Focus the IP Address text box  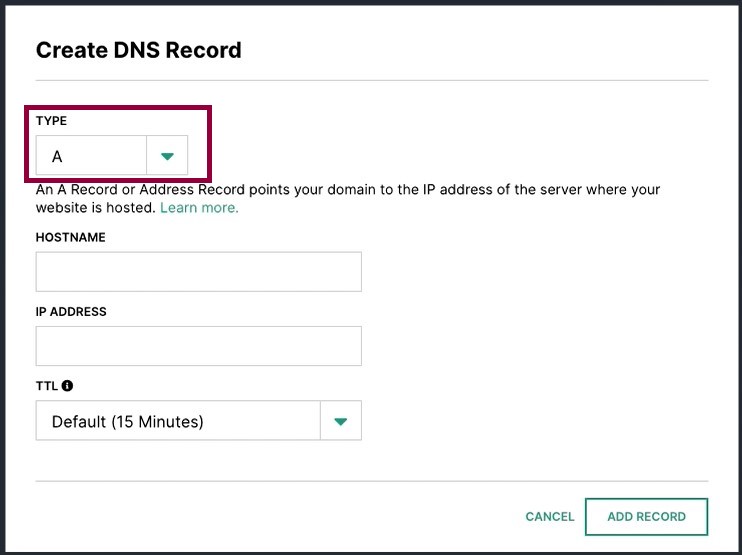pos(199,346)
